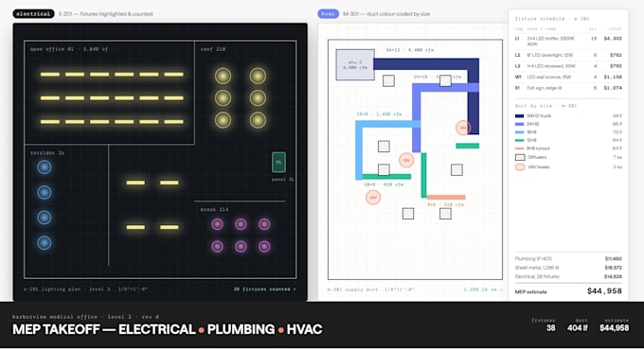
Task: Select the orange 8×6 runout duct segment
Action: [446, 198]
